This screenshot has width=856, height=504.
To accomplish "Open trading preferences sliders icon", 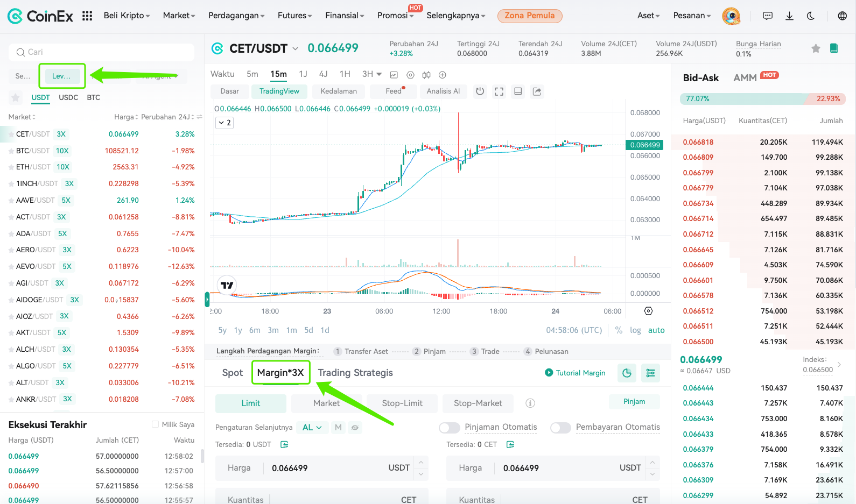I will (650, 373).
